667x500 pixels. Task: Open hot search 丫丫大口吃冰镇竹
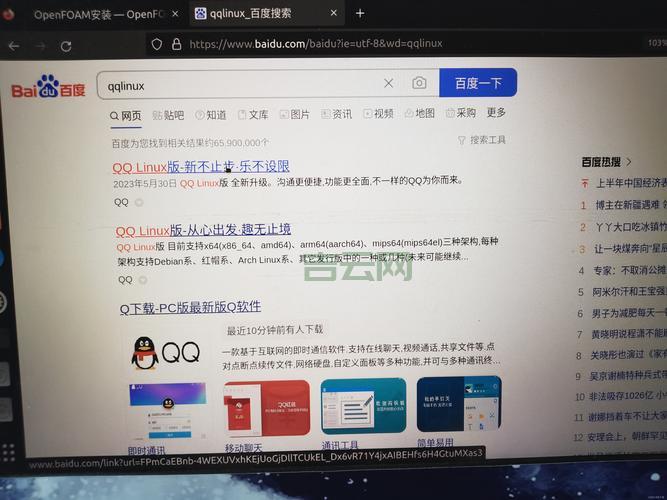tap(630, 227)
